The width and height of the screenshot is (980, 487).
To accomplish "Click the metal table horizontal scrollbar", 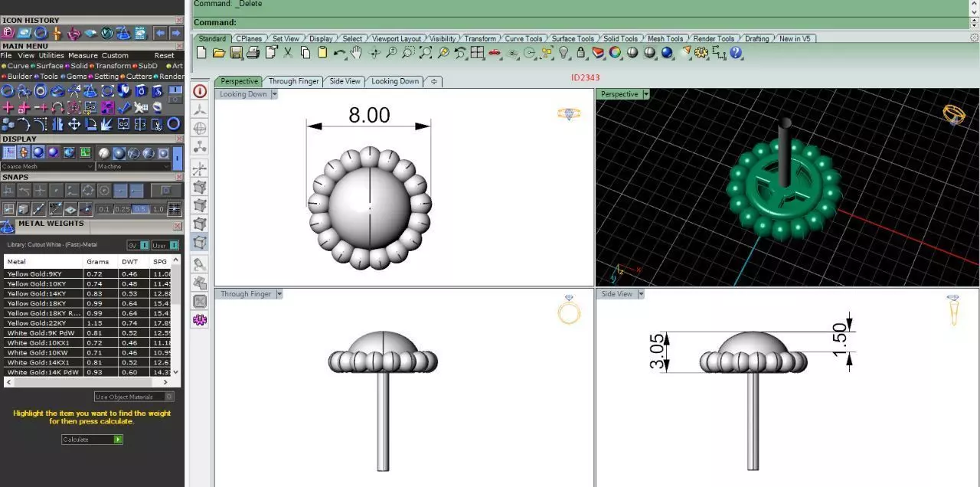I will click(x=87, y=381).
